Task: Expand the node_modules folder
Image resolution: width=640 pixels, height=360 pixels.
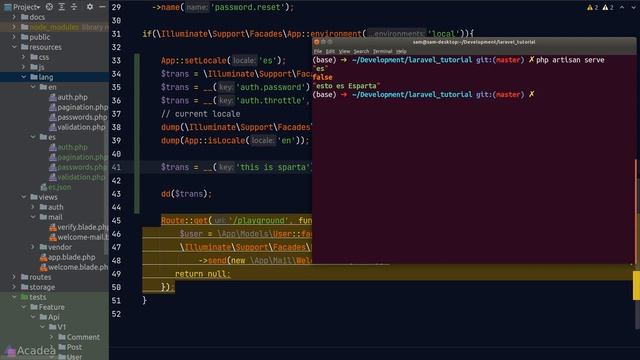Action: pos(14,27)
